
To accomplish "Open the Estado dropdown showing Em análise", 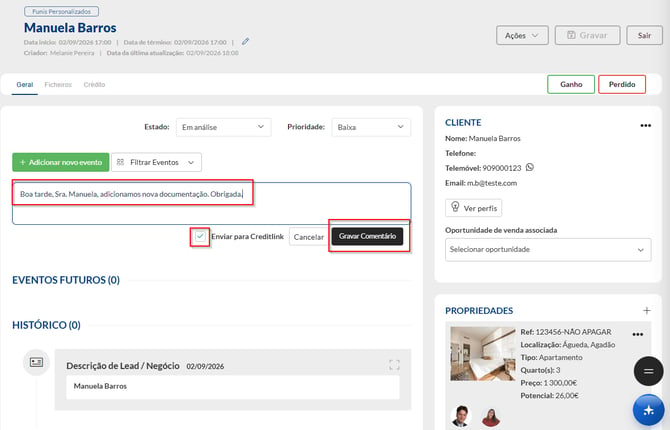I will [x=223, y=127].
